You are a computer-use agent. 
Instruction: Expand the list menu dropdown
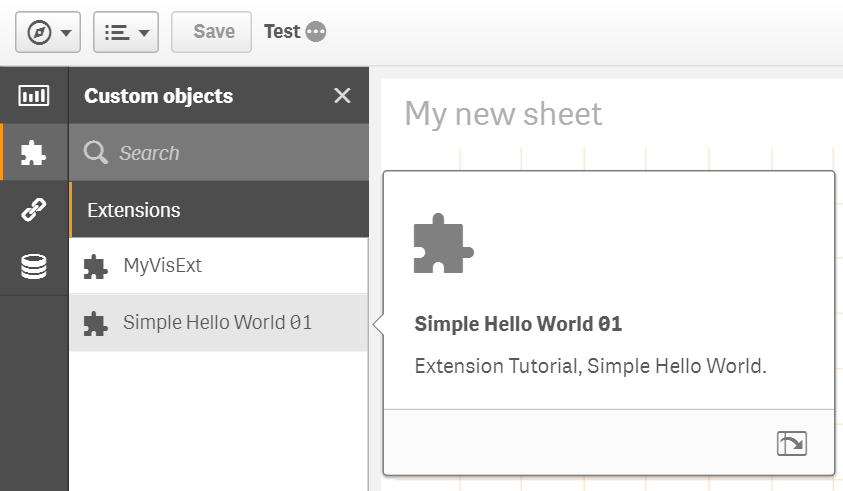(x=125, y=32)
